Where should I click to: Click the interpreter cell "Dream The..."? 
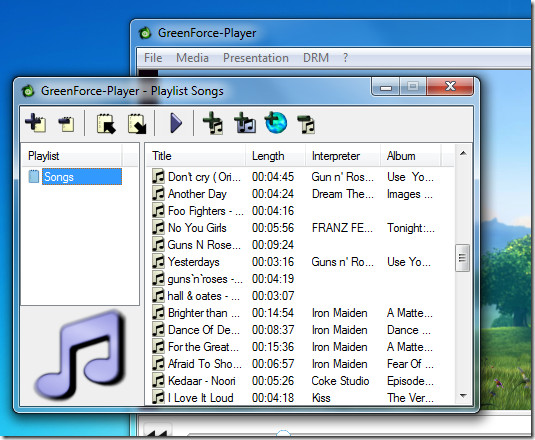coord(343,194)
